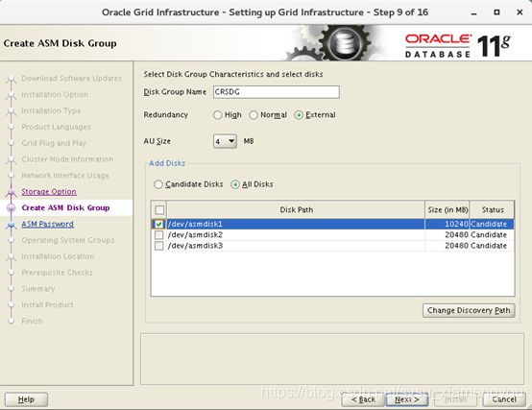Viewport: 532px width, 410px height.
Task: Click Create ASM Disk Group step bullet
Action: [x=11, y=208]
